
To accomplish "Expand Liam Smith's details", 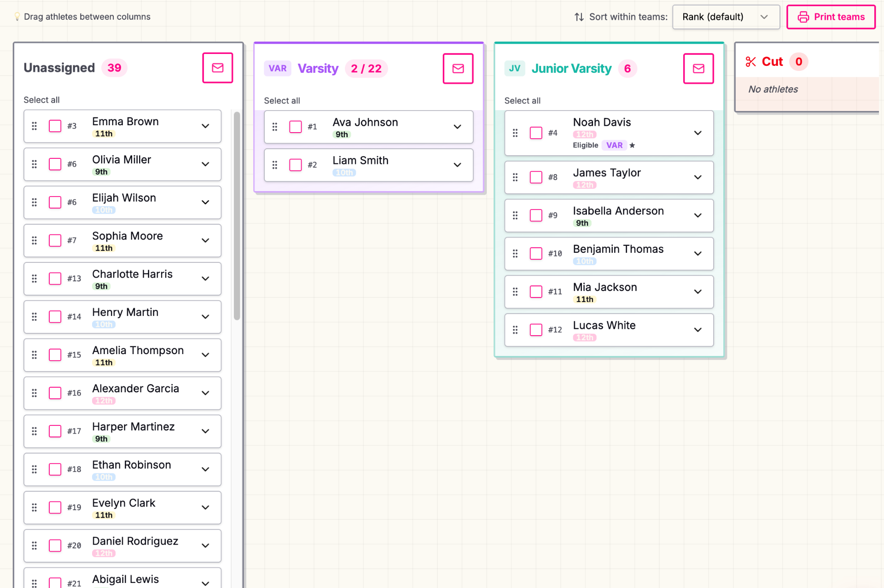I will [x=457, y=165].
